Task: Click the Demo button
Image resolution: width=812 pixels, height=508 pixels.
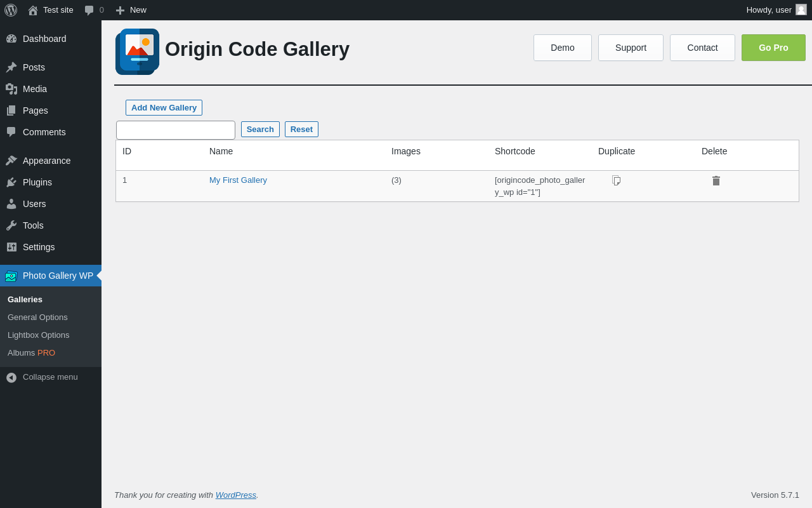Action: click(x=563, y=48)
